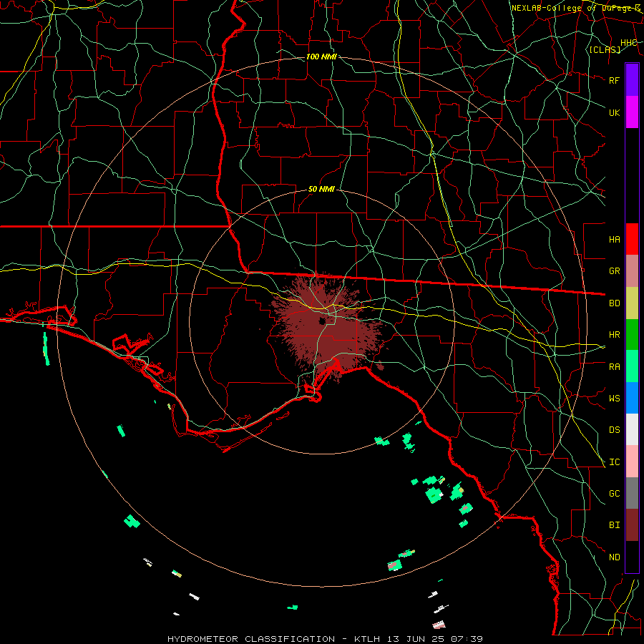Click the UK legend label
Viewport: 644px width, 644px height.
tap(614, 112)
